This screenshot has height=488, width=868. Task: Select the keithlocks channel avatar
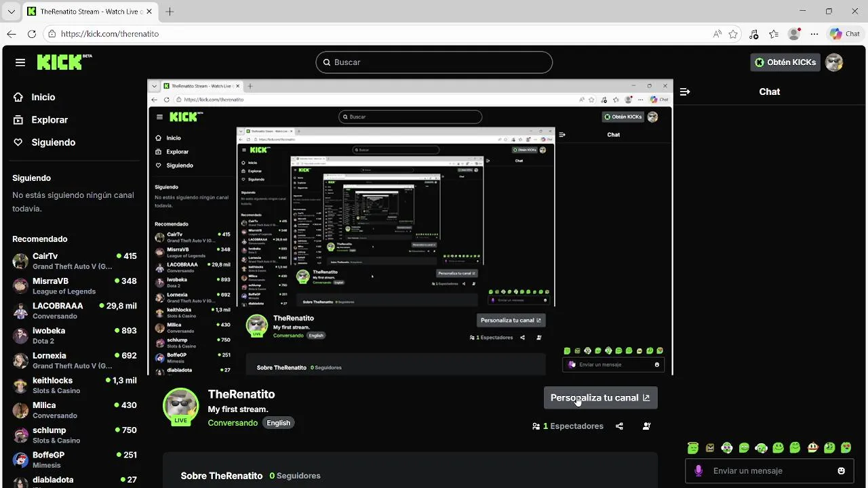pos(20,385)
